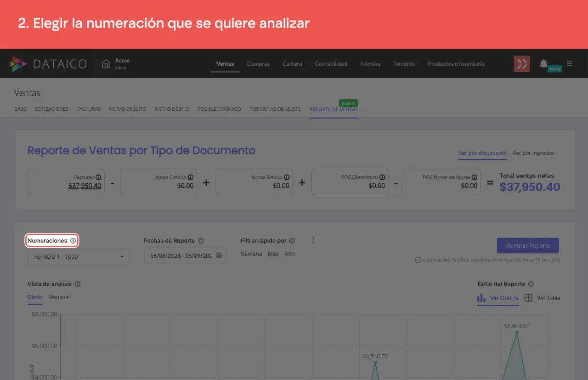Open the Nómina main menu
The width and height of the screenshot is (588, 380).
pyautogui.click(x=370, y=64)
